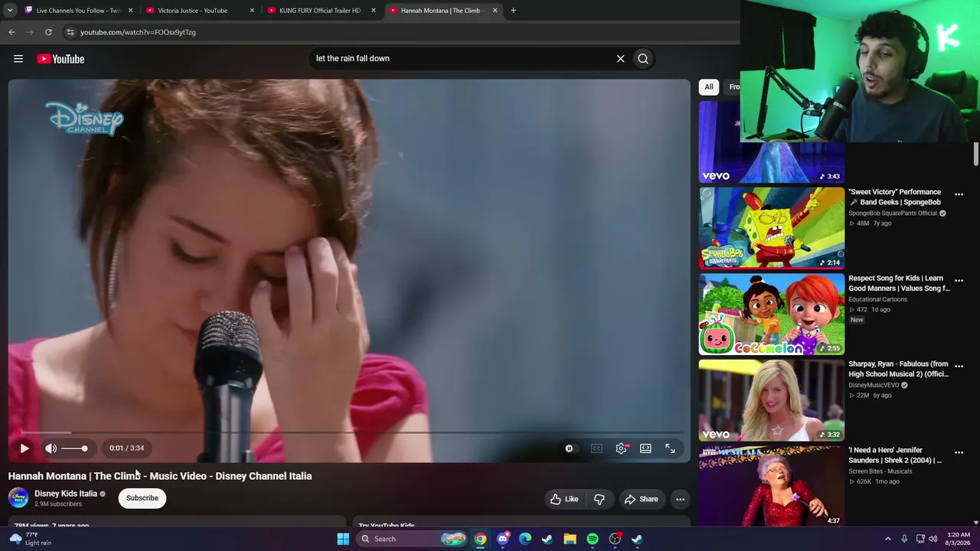View site information icon in address bar
This screenshot has height=551, width=980.
[70, 32]
